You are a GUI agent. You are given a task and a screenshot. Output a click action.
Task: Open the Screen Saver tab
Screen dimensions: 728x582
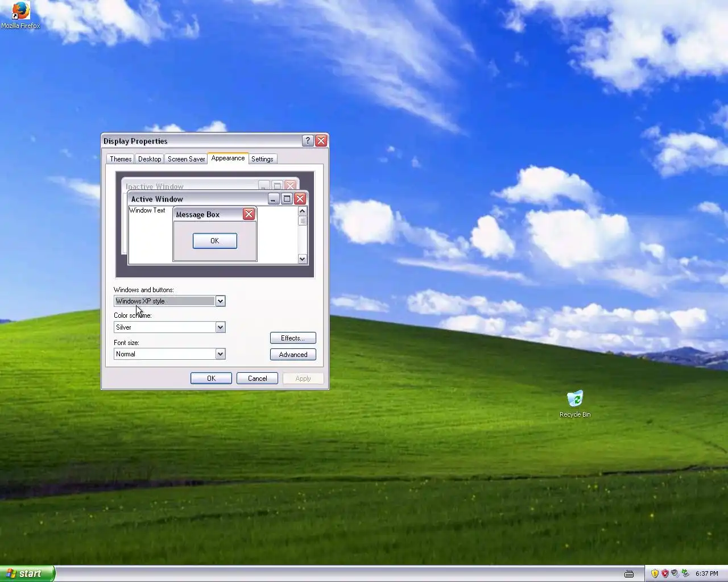coord(186,159)
